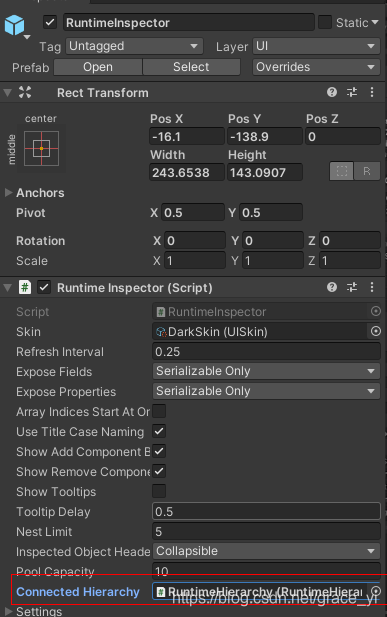Click the Connected Hierarchy label

(78, 592)
